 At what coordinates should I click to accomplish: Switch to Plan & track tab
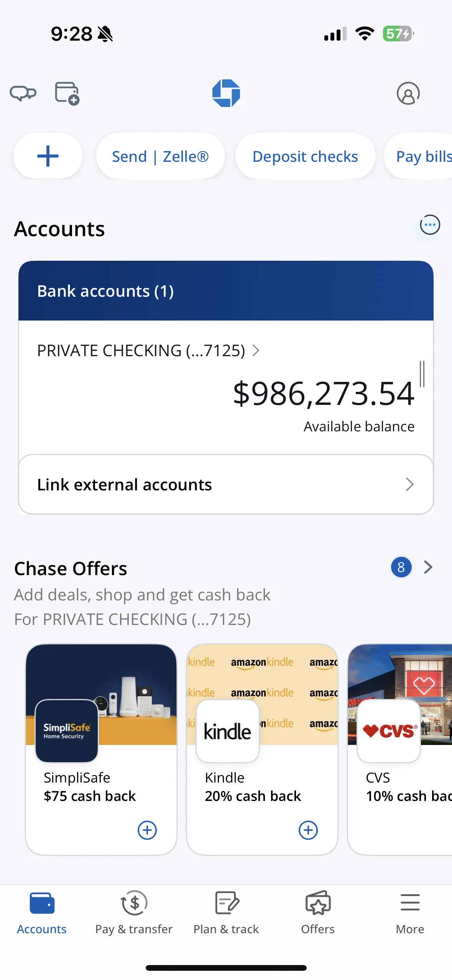click(226, 913)
